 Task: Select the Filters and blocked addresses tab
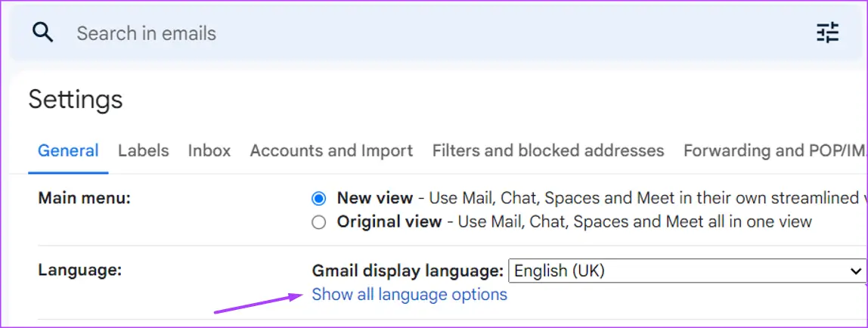click(x=548, y=150)
